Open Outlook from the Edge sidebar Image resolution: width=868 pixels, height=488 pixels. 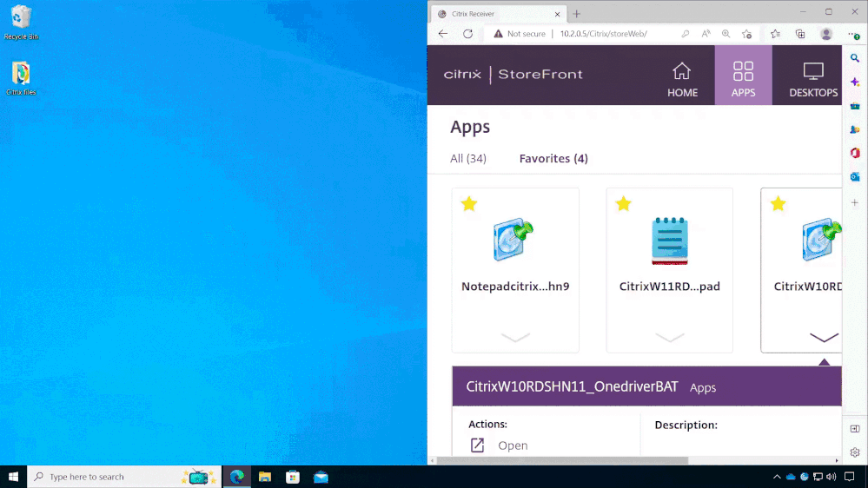(x=855, y=177)
